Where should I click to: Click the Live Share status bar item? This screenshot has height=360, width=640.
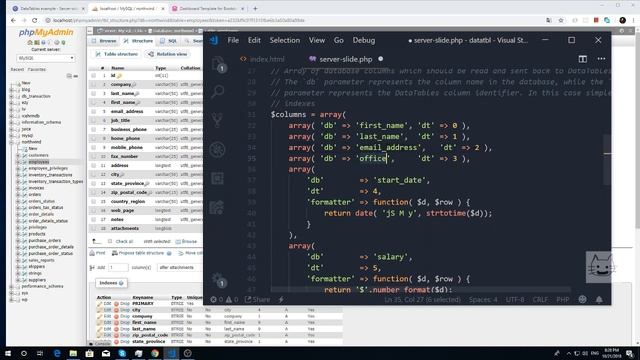coord(257,300)
